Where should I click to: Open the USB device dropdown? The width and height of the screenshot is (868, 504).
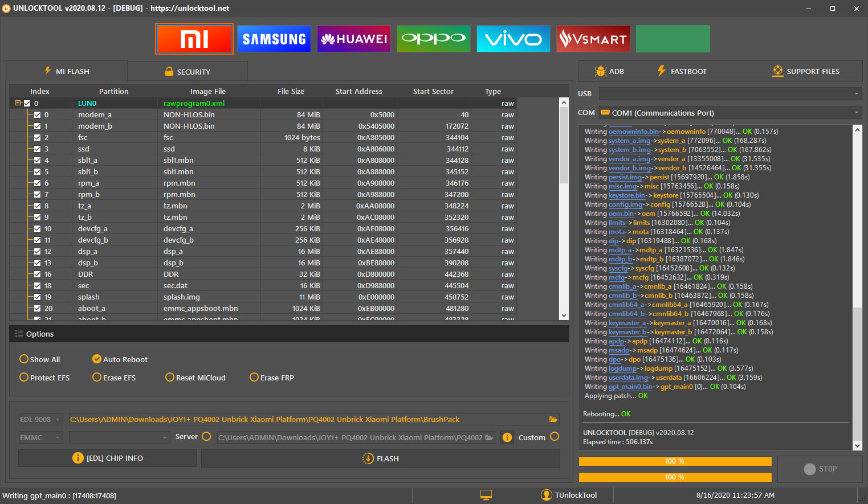coord(730,93)
